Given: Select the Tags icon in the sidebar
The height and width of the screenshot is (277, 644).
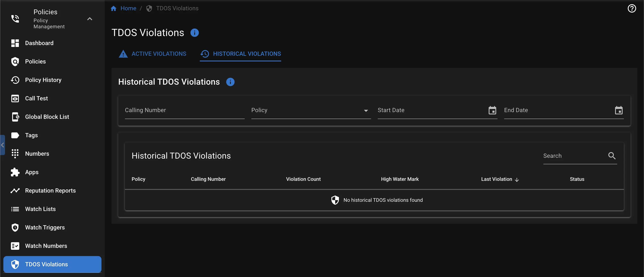Looking at the screenshot, I should point(15,135).
